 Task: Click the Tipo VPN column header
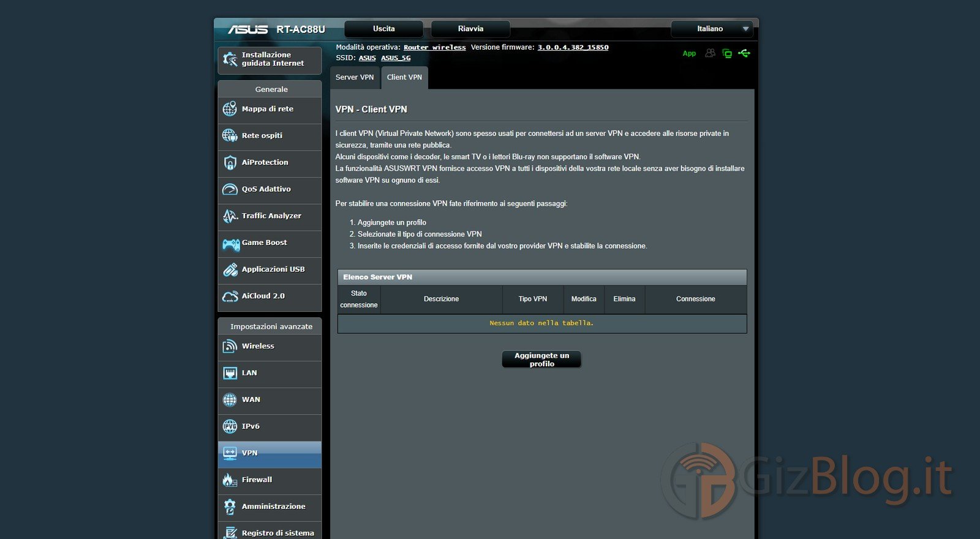coord(533,300)
